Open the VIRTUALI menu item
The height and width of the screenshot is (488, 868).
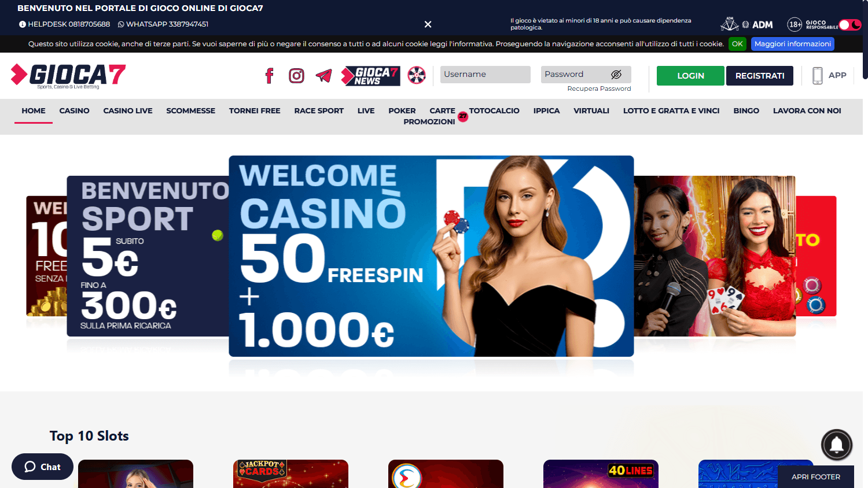coord(591,110)
